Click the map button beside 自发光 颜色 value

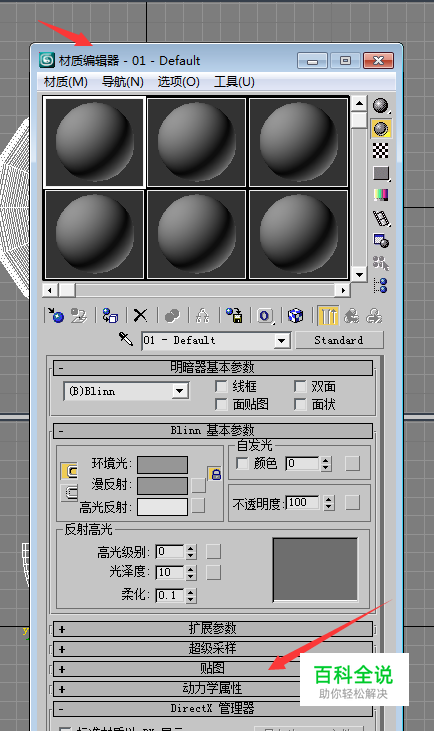click(352, 463)
